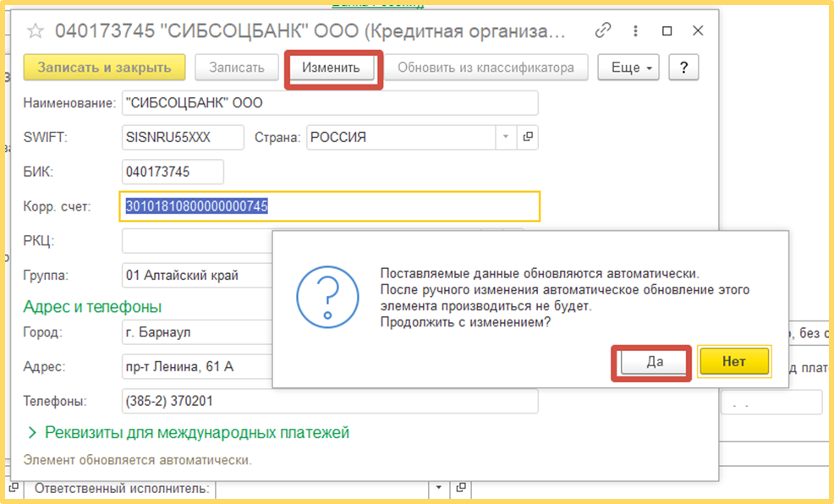Image resolution: width=834 pixels, height=504 pixels.
Task: Click the РКЦ input field
Action: click(x=197, y=241)
